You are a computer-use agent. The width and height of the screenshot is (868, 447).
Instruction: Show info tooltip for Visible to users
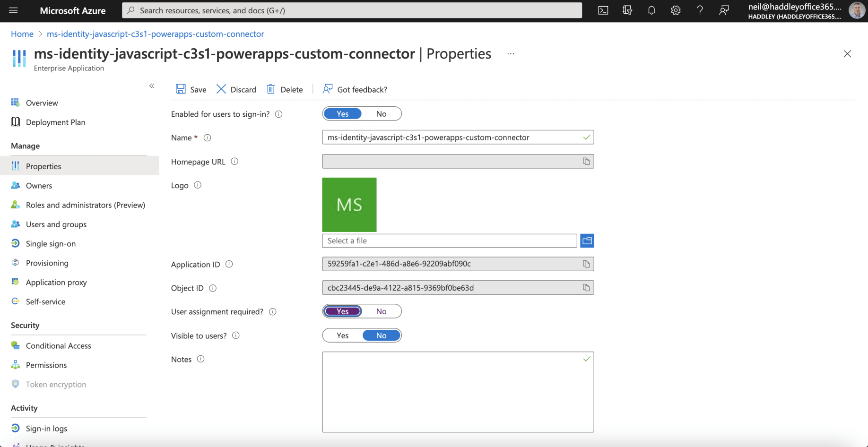[x=236, y=335]
